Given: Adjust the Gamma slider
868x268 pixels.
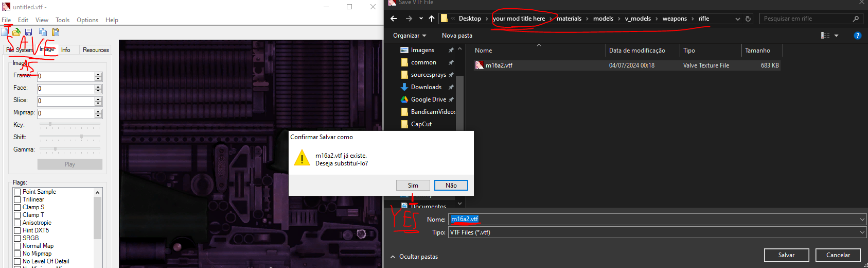Looking at the screenshot, I should click(x=55, y=149).
